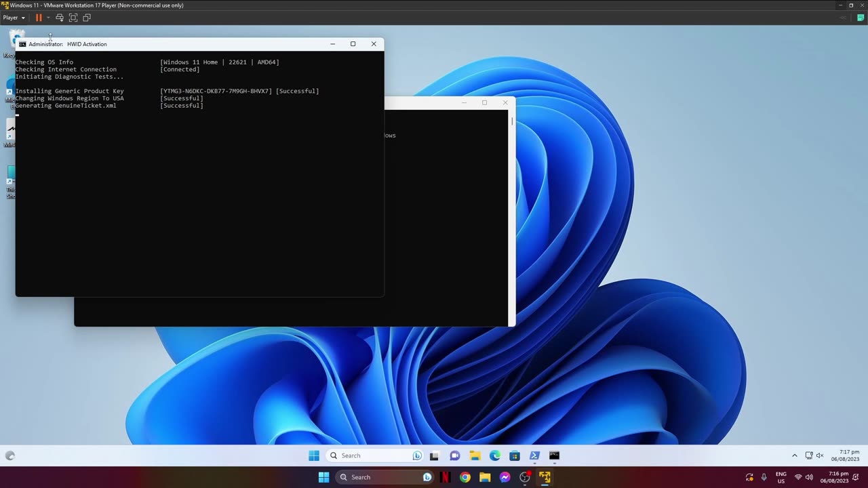This screenshot has width=868, height=488.
Task: Open the guest Widgets button
Action: point(10,456)
